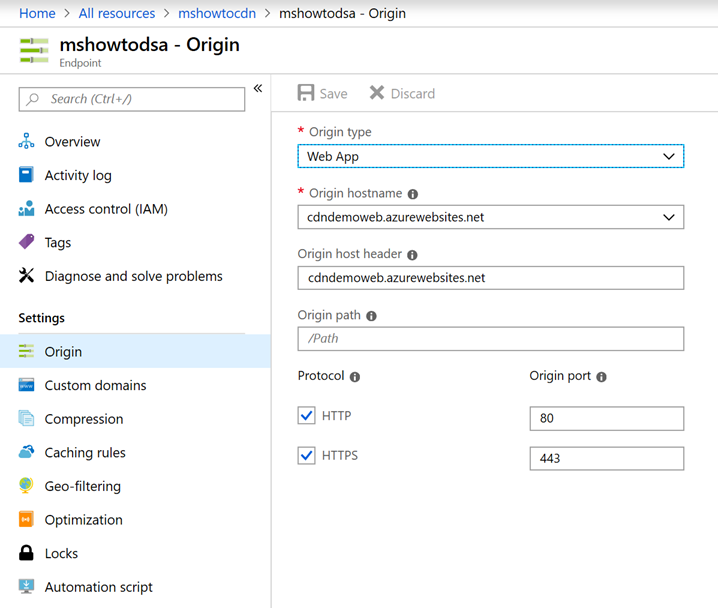718x608 pixels.
Task: Click the search magnifier icon
Action: (33, 99)
